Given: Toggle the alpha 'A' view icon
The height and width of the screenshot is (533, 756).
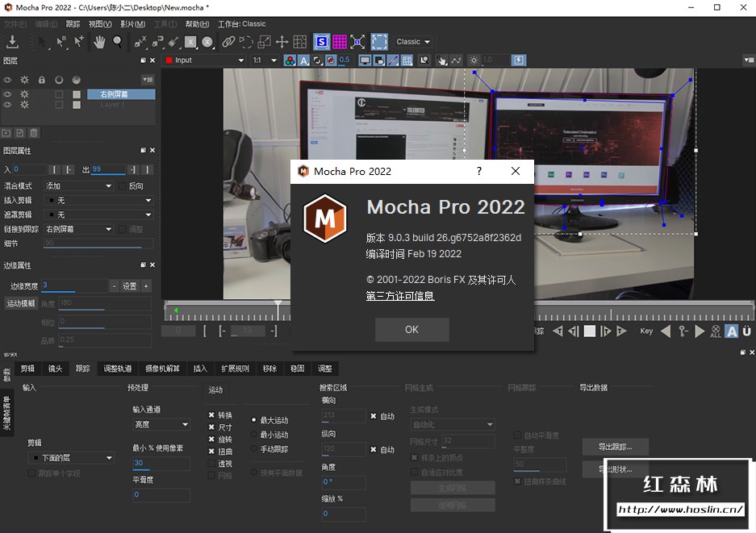Looking at the screenshot, I should 303,60.
